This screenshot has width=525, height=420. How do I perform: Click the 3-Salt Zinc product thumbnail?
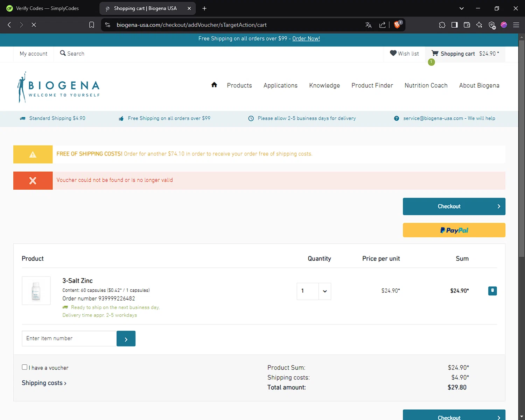(x=36, y=290)
